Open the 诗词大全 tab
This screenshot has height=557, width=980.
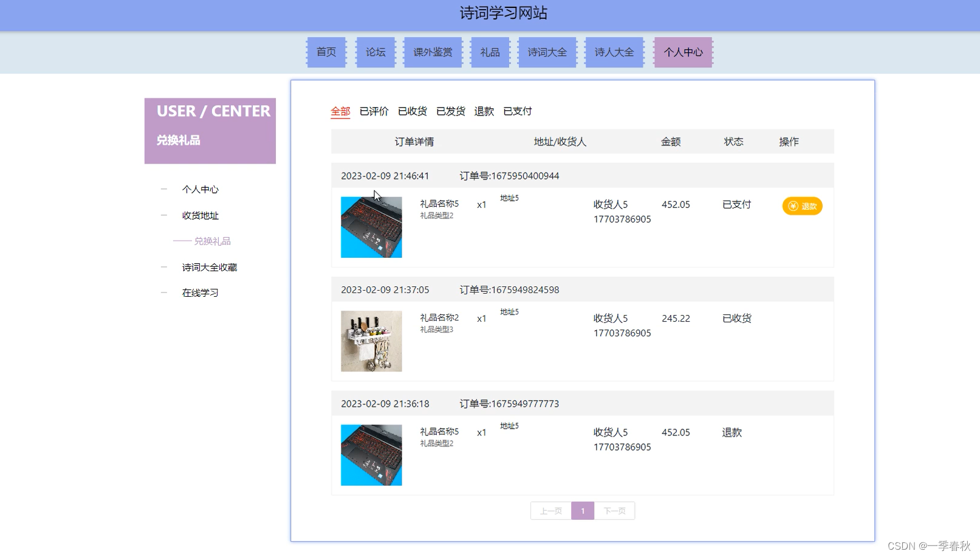547,52
